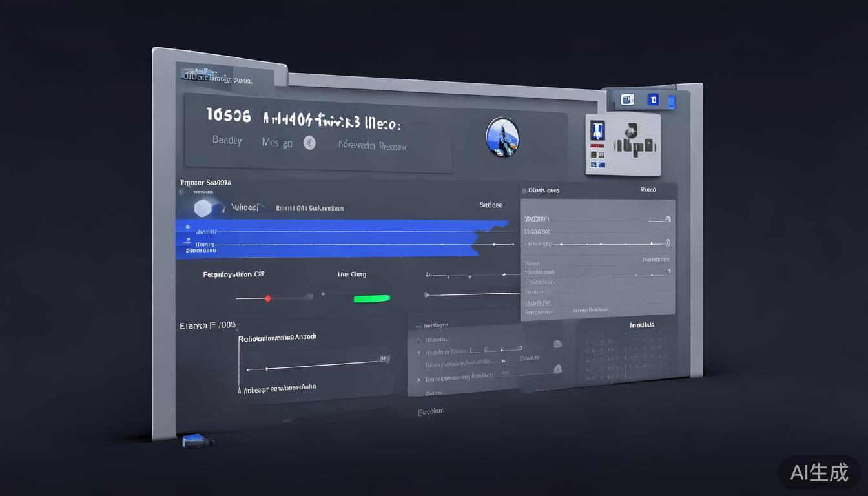Click the Subeo label on the blue track row
Screen dimensions: 868x496
(491, 205)
